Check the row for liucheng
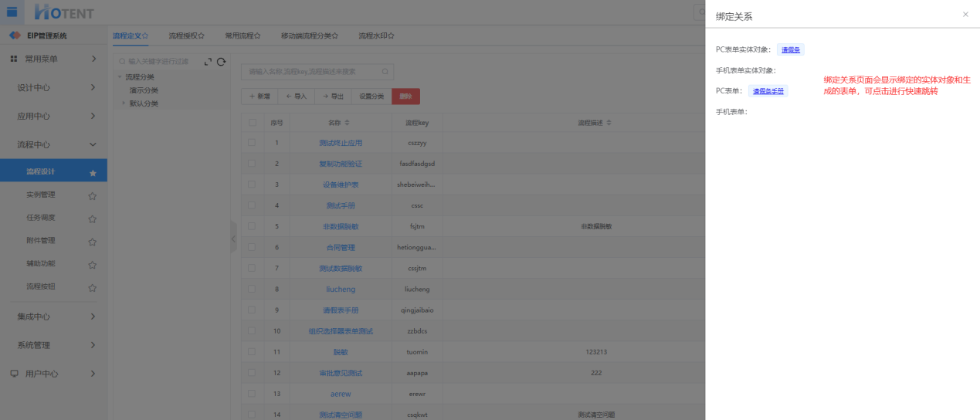 pyautogui.click(x=252, y=289)
